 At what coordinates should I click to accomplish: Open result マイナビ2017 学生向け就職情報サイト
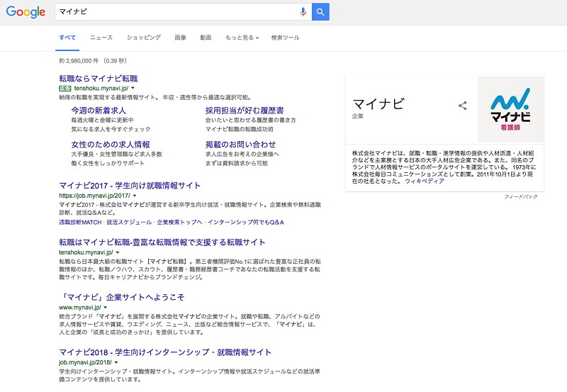130,186
